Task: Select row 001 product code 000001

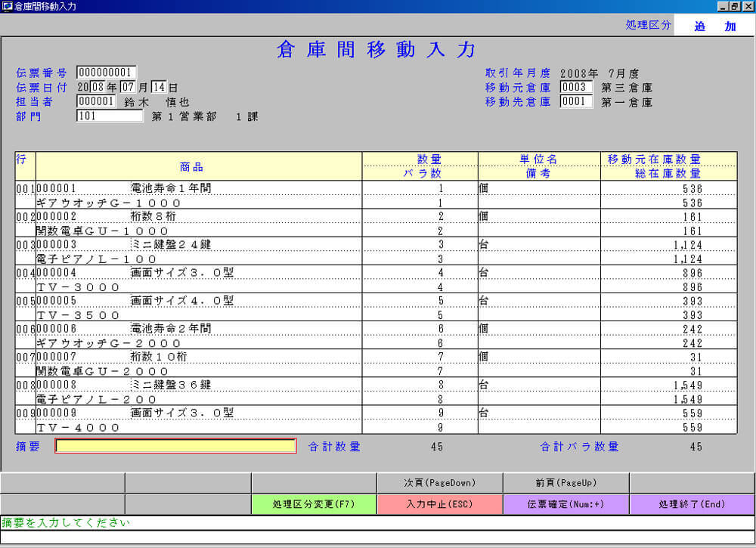Action: click(x=57, y=188)
